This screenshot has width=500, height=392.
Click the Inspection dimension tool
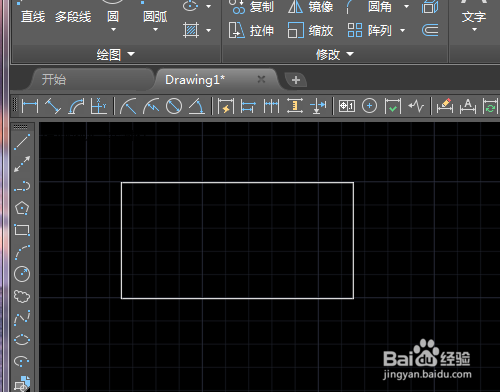(x=393, y=106)
